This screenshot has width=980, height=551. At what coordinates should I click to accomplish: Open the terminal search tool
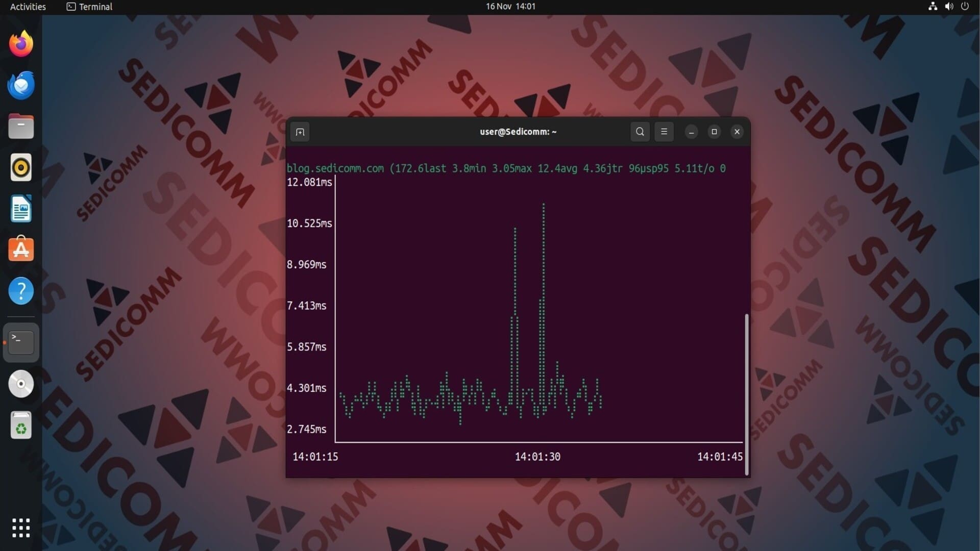pos(640,132)
